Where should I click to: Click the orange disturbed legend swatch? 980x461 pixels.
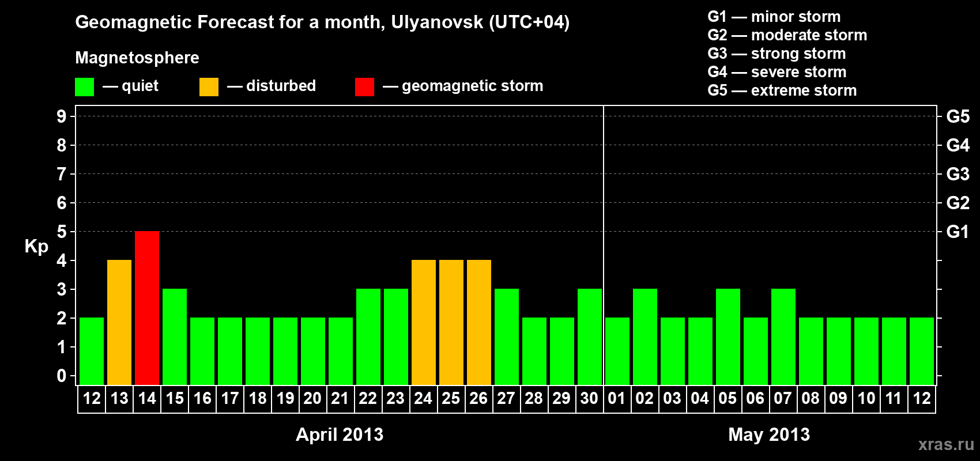coord(209,87)
